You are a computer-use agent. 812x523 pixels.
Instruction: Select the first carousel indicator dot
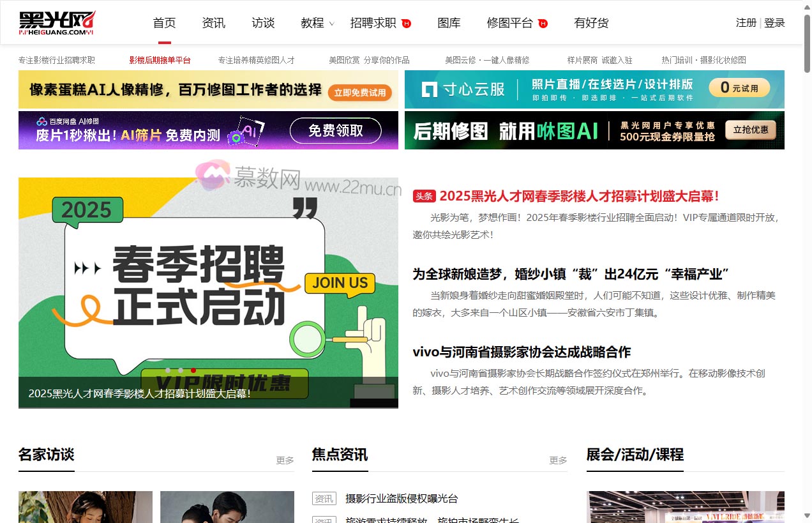coord(168,370)
